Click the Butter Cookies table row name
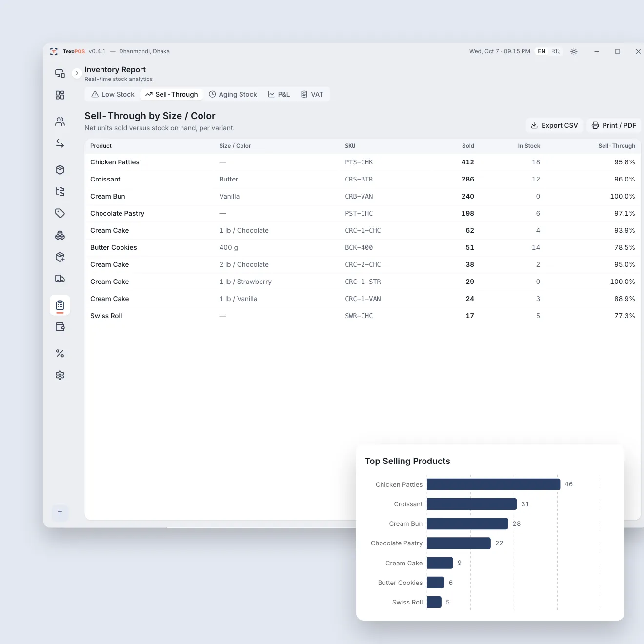Screen dimensions: 644x644 pyautogui.click(x=114, y=247)
